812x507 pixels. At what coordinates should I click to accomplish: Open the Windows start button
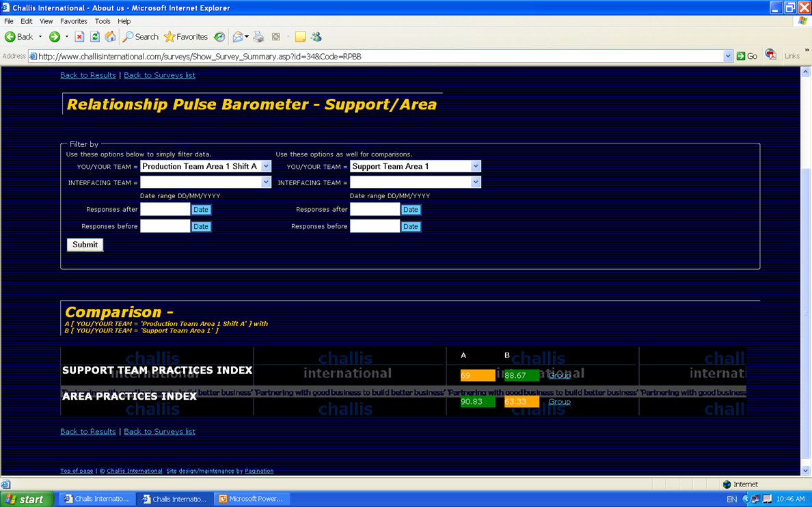tap(27, 499)
